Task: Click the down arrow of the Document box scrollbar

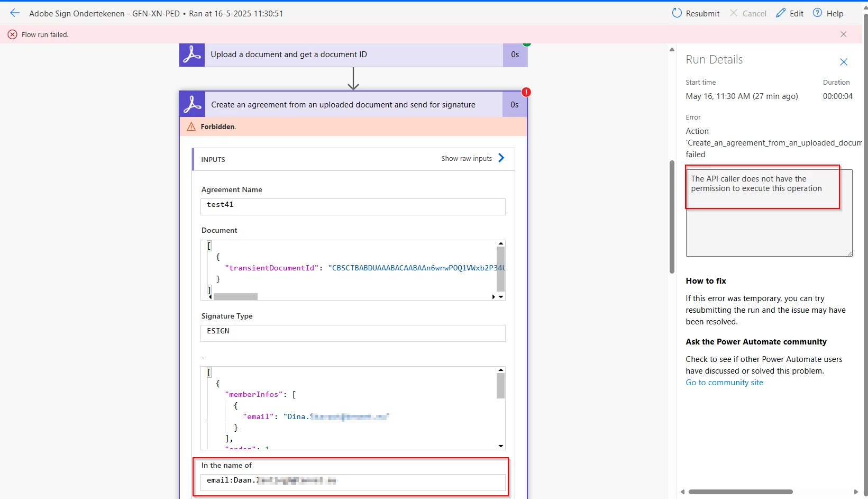Action: coord(501,297)
